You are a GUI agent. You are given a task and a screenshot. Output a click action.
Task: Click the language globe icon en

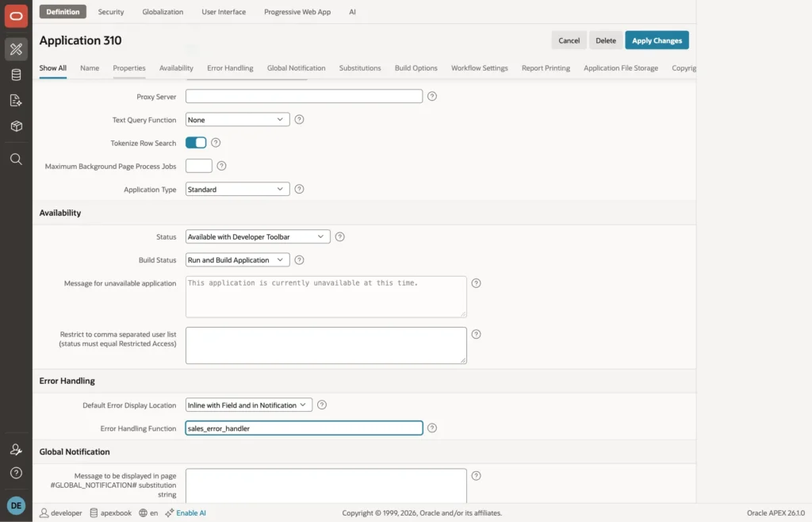143,512
